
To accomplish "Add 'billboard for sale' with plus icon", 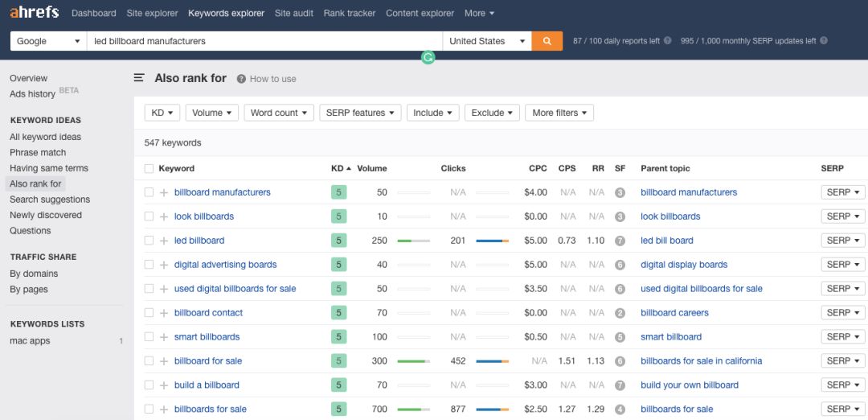I will pos(164,361).
